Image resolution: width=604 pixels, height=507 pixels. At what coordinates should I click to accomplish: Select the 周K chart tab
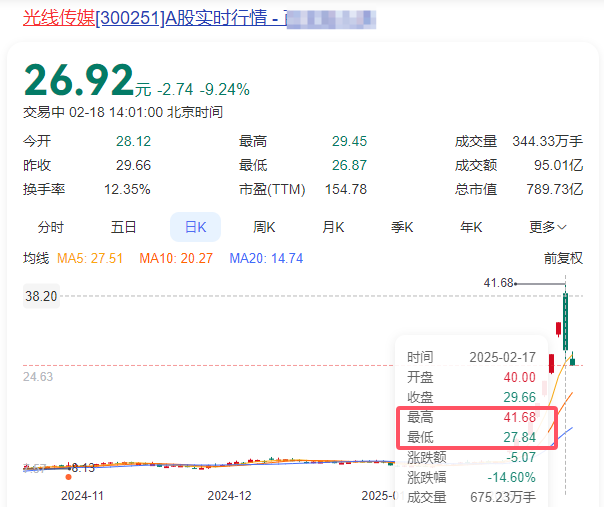point(264,227)
